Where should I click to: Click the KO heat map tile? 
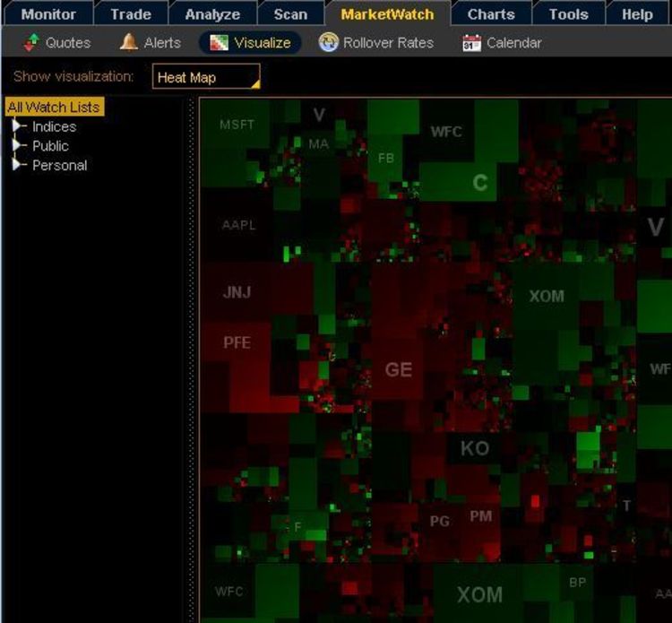[x=474, y=448]
